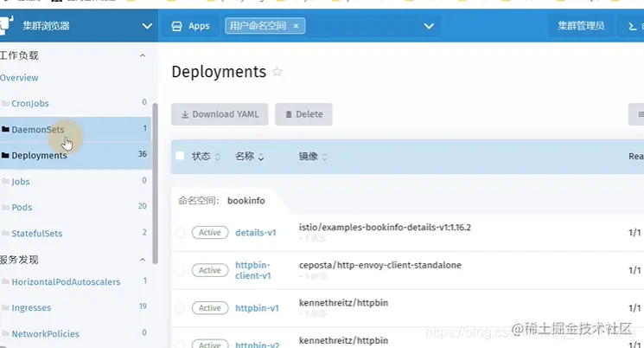Click the HorizontalPodAutoscalers folder icon

tap(5, 281)
